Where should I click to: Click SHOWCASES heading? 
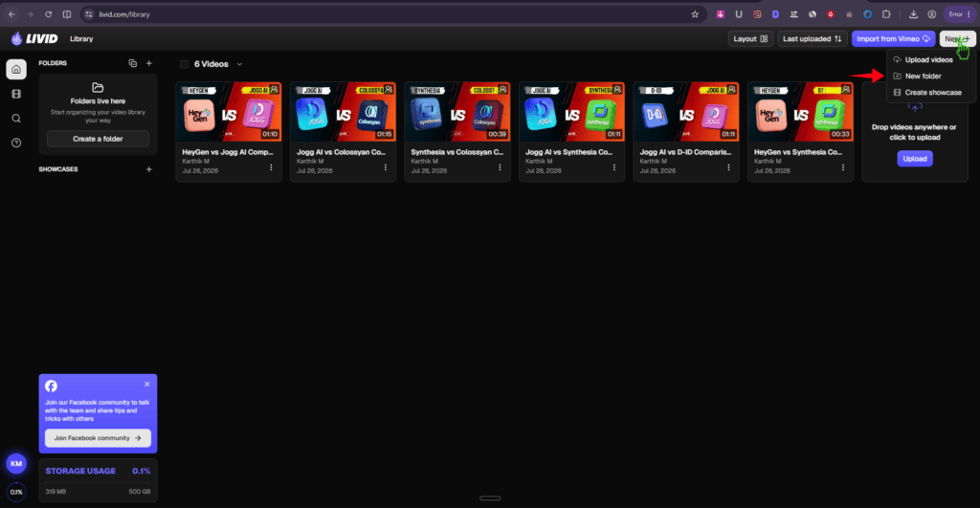point(58,169)
